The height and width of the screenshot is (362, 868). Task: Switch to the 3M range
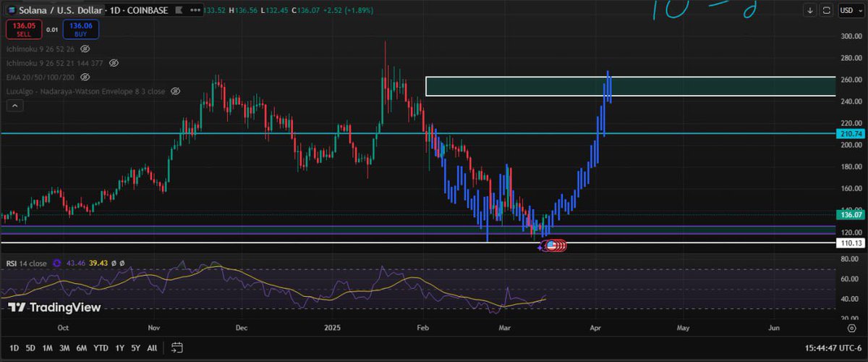click(x=64, y=348)
